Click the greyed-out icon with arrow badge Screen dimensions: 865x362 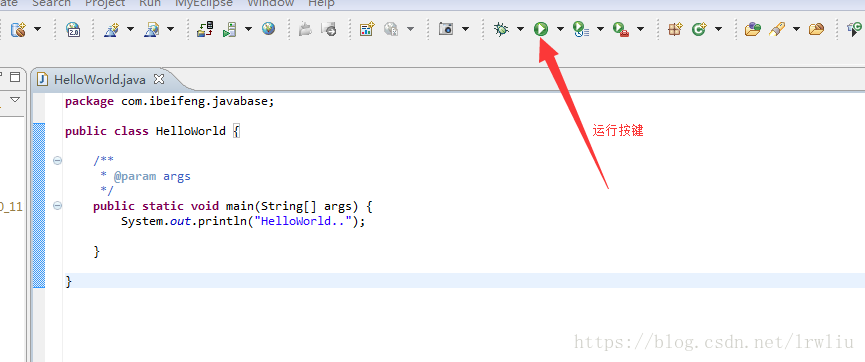329,29
